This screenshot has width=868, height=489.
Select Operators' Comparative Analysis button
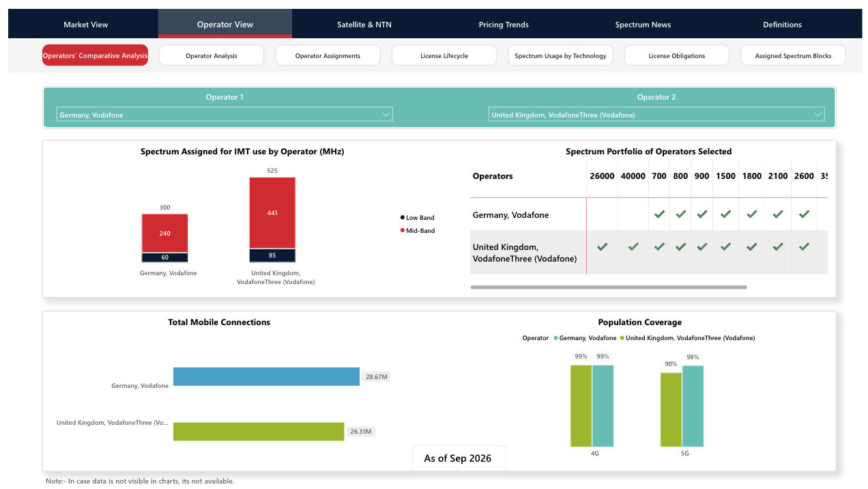[x=95, y=55]
